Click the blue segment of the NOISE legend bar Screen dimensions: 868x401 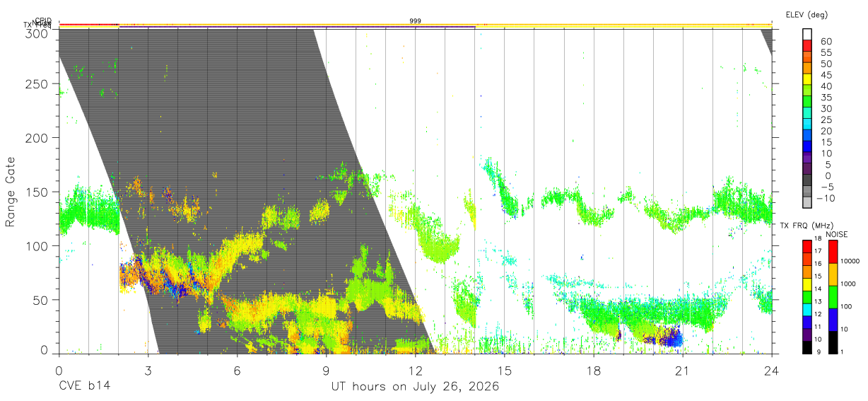click(832, 320)
